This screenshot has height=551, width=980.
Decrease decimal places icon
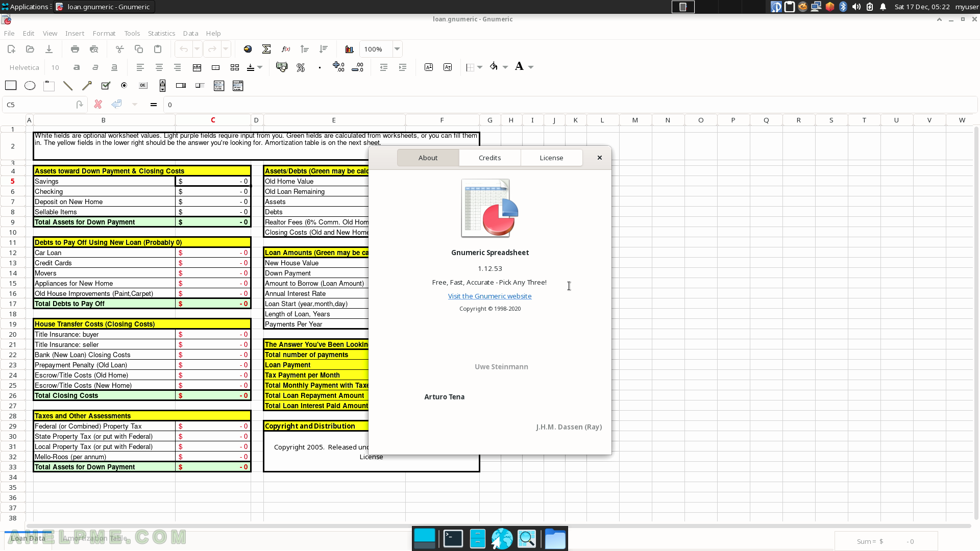coord(357,67)
